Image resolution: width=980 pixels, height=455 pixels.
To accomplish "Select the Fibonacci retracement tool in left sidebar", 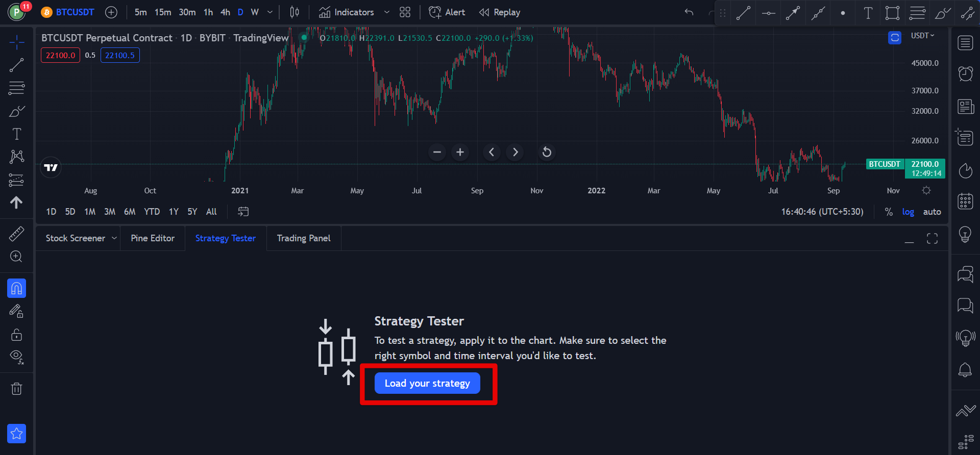I will tap(16, 88).
